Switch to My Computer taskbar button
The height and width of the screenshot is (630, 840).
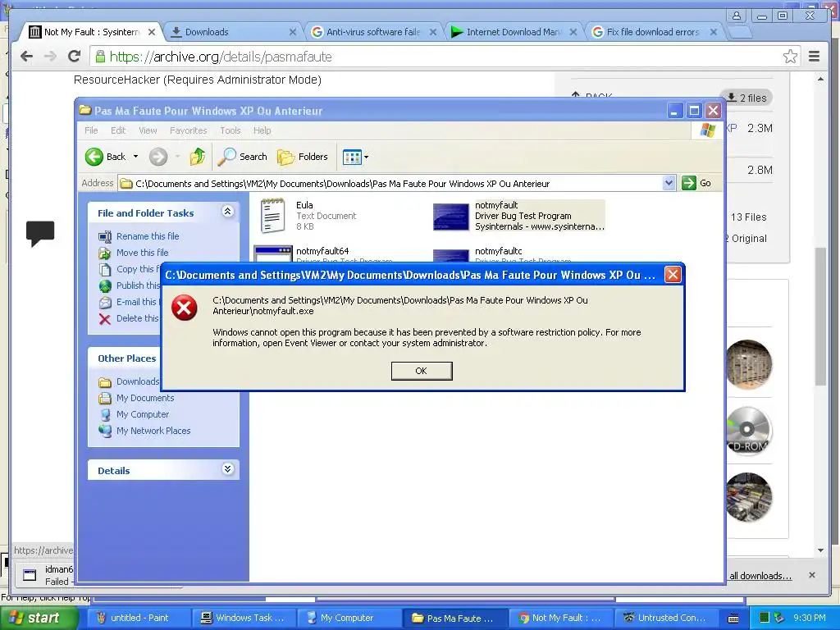click(348, 618)
